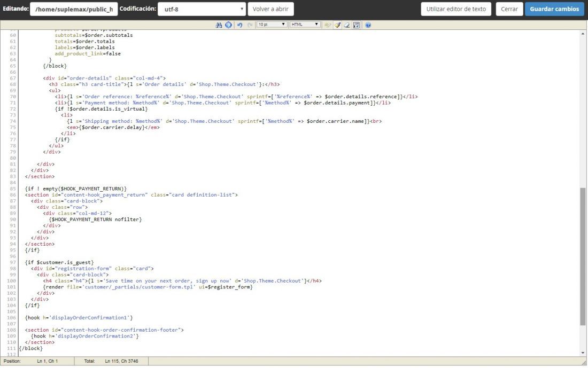Open the 10 pt font size dropdown

[272, 25]
